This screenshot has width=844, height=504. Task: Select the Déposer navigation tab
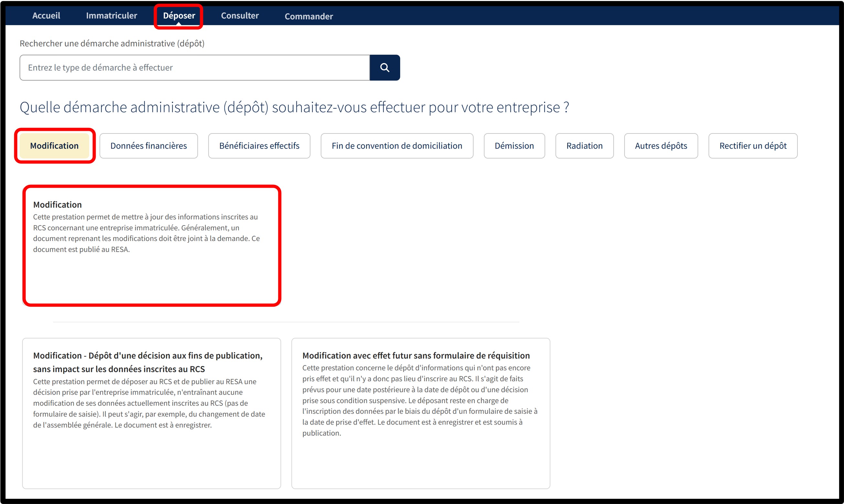pos(179,16)
